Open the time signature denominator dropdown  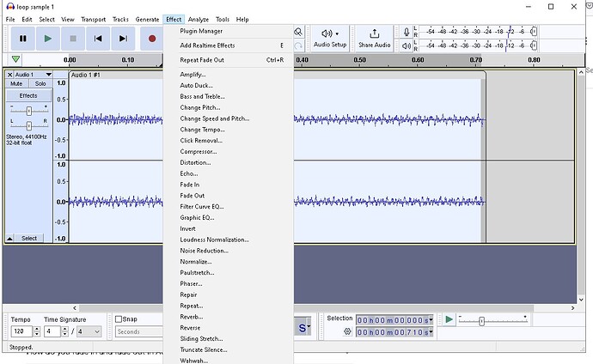click(89, 331)
